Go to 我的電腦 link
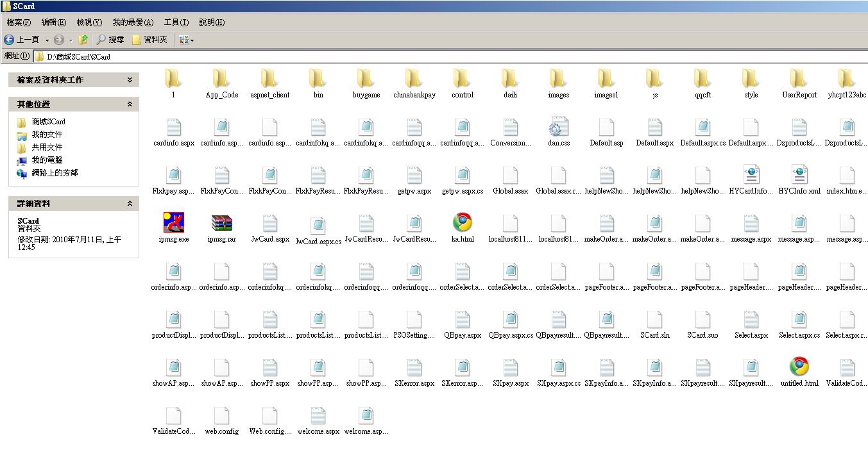868x455 pixels. [x=47, y=160]
